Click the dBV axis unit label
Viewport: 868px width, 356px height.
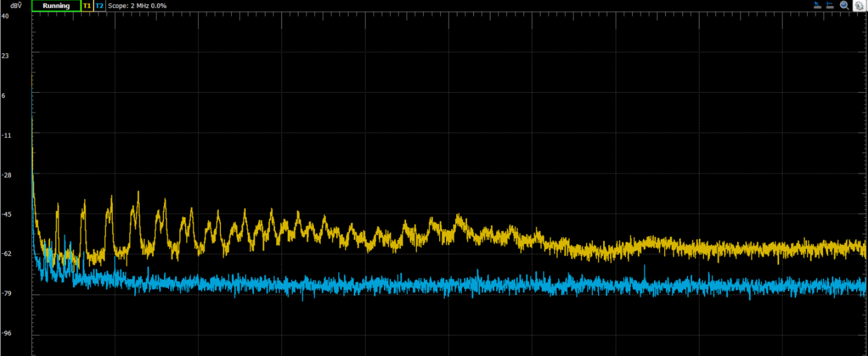(x=16, y=6)
